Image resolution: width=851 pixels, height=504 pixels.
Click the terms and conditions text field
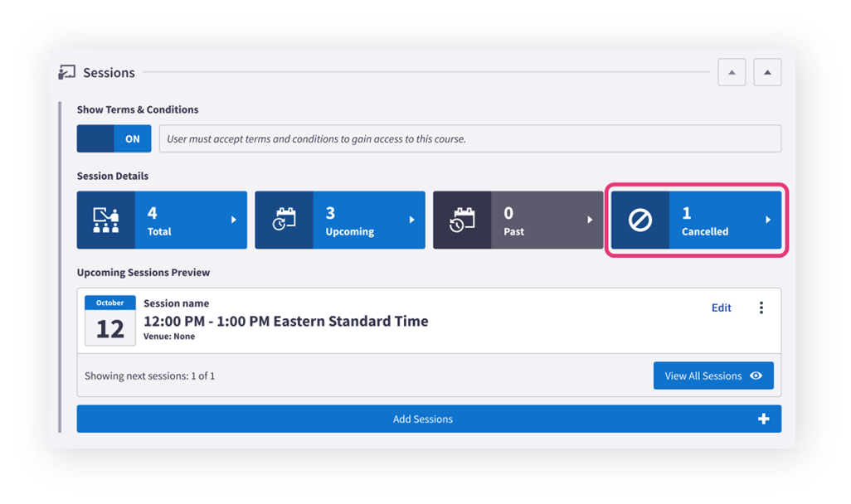(470, 138)
